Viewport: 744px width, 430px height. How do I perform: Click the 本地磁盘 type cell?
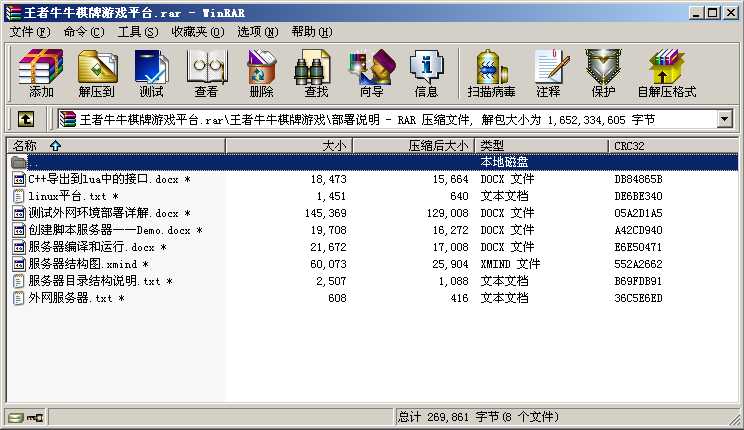[x=504, y=162]
